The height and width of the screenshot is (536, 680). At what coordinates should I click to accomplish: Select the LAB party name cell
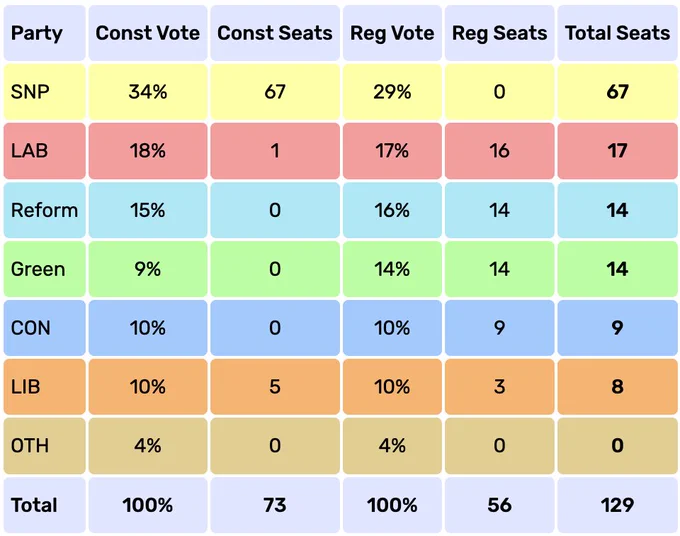[x=44, y=151]
